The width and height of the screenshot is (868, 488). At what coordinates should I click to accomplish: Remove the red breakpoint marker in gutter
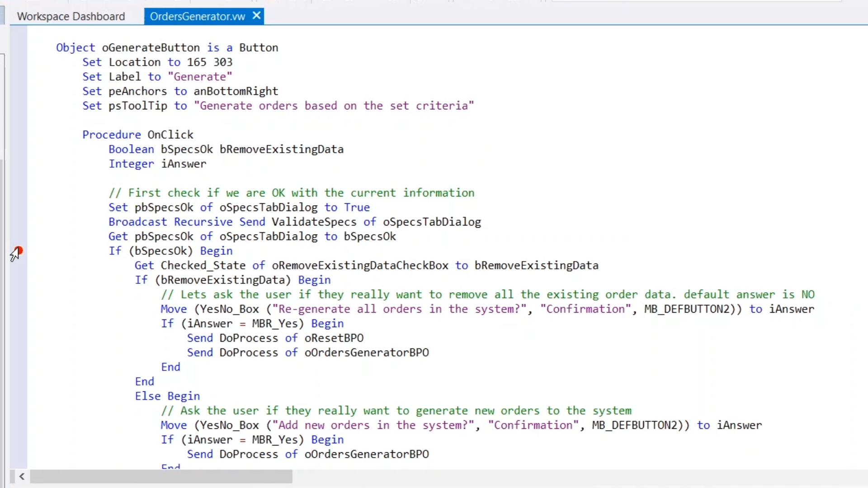(x=19, y=251)
